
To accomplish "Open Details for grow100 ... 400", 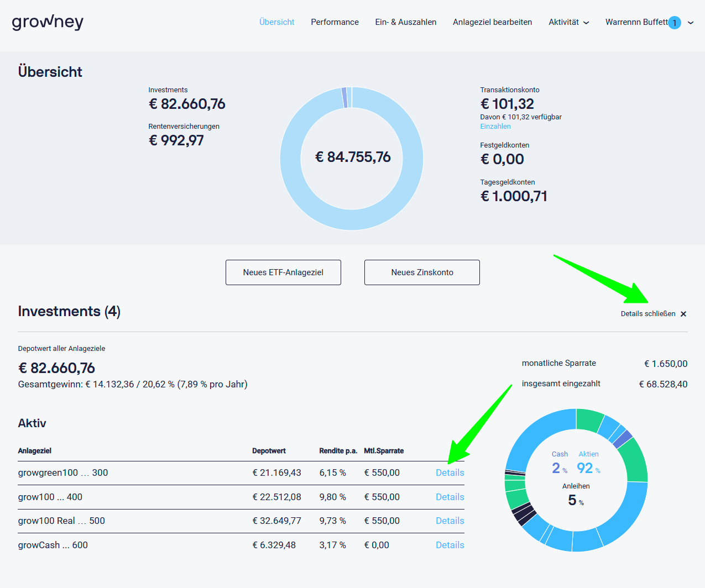I will (450, 497).
